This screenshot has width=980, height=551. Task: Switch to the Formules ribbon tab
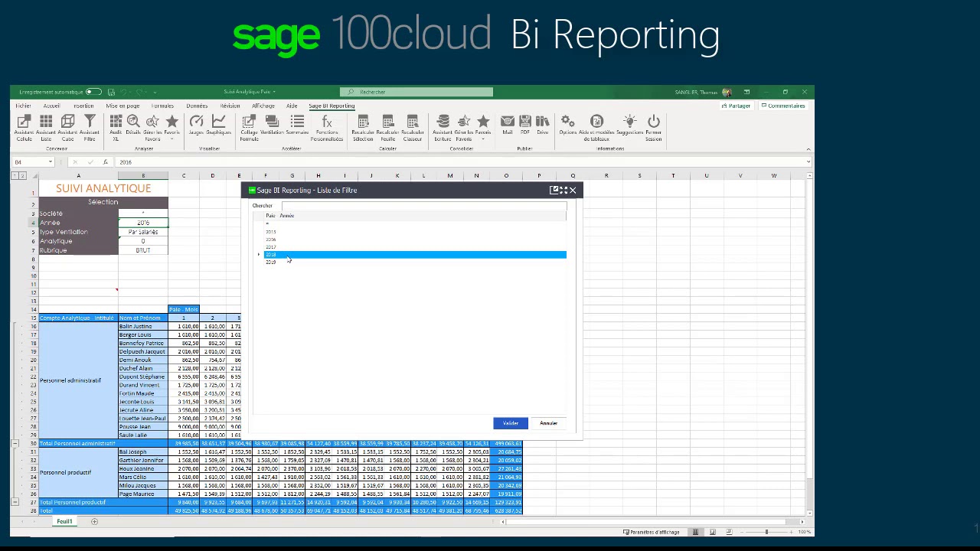(x=162, y=106)
